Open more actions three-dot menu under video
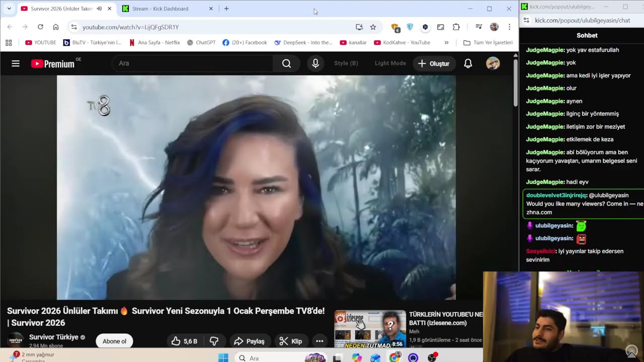 pos(319,341)
